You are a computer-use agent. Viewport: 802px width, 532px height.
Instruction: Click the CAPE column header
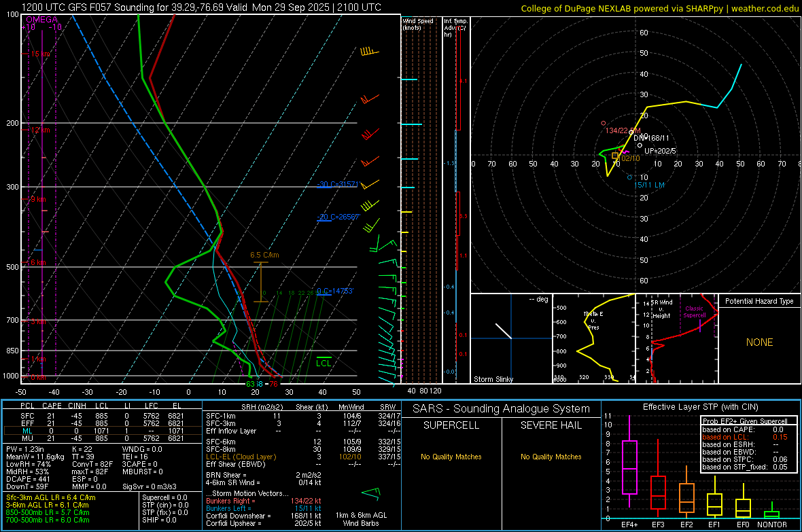tap(52, 406)
